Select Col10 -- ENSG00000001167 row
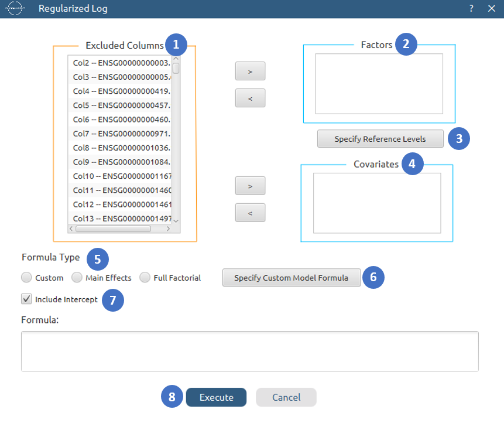The image size is (504, 423). (x=120, y=176)
